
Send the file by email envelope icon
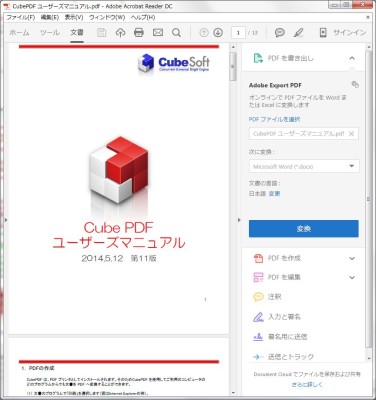tap(158, 33)
